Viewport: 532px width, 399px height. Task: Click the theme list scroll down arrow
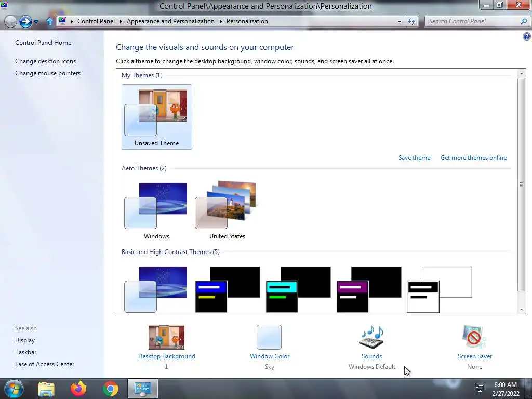[522, 310]
